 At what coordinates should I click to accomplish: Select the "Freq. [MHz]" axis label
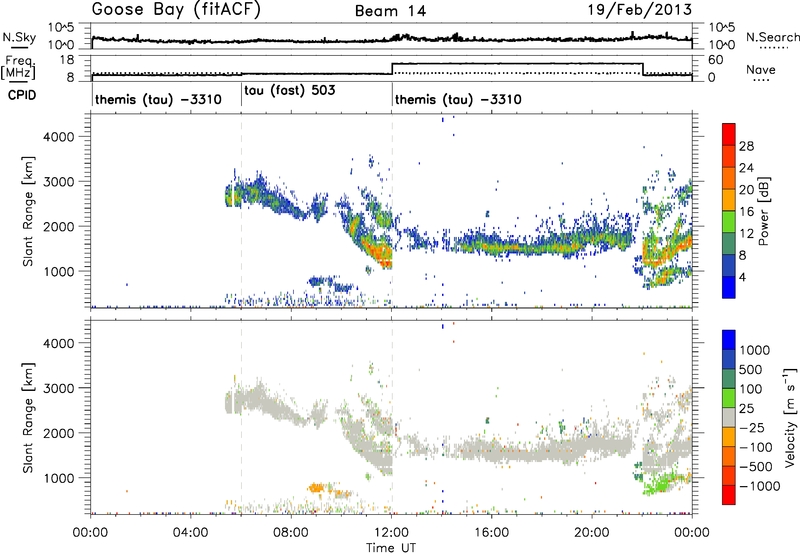[19, 68]
